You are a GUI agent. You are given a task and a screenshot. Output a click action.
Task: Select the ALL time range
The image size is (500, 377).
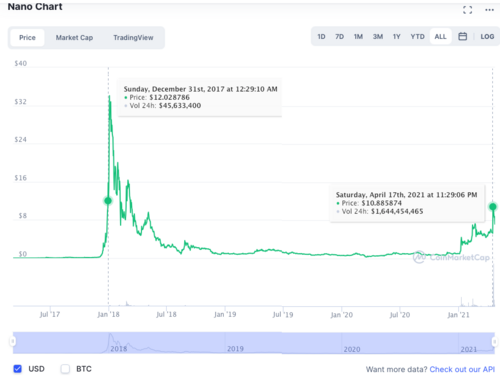(x=440, y=37)
